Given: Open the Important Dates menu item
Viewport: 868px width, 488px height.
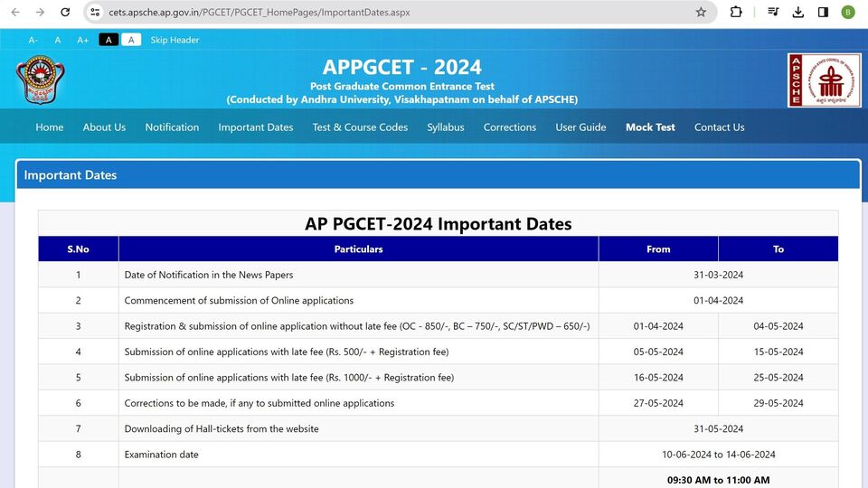Looking at the screenshot, I should click(256, 127).
